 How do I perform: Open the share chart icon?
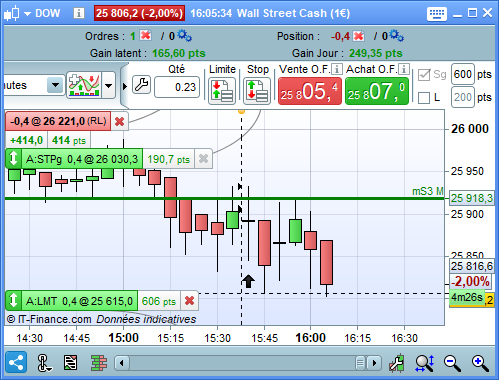(16, 363)
